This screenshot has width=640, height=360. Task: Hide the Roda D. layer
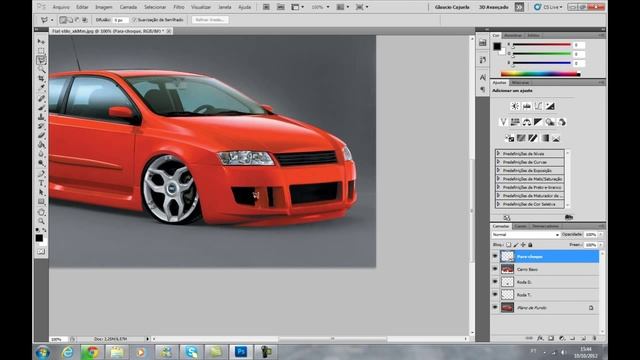click(495, 282)
